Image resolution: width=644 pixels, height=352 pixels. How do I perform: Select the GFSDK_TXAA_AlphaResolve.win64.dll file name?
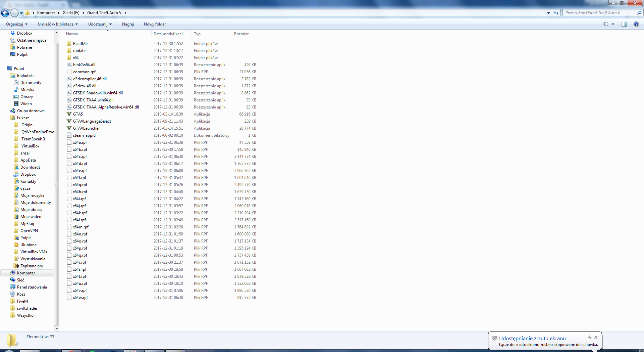pos(106,107)
